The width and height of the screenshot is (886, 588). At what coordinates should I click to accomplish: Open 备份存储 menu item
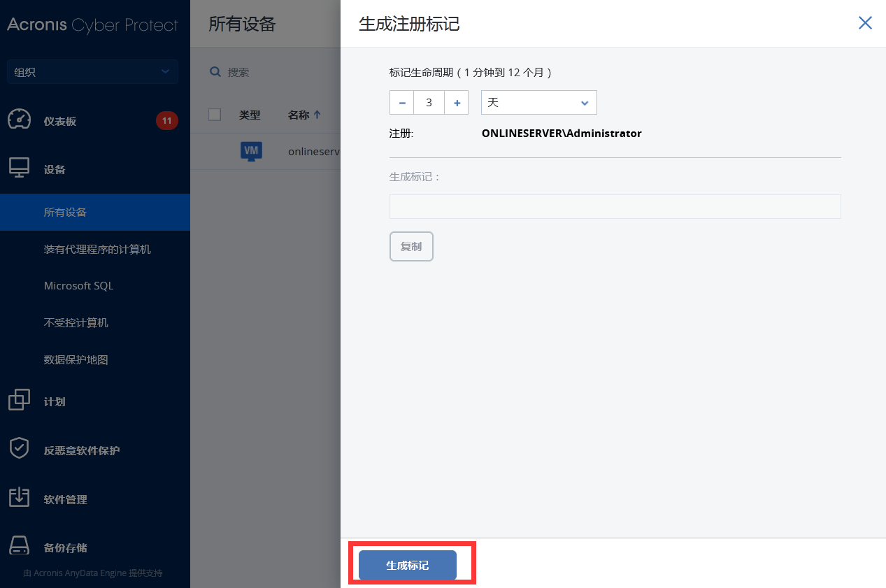click(x=66, y=547)
